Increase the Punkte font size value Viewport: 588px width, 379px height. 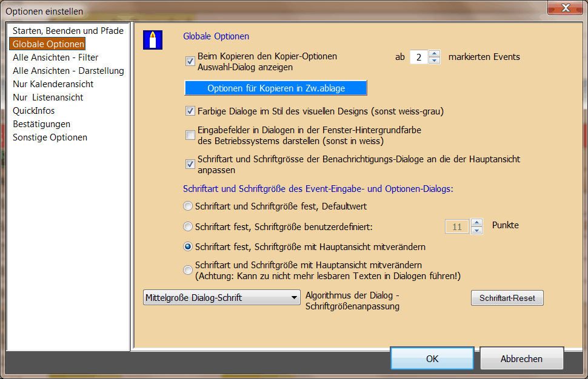(x=476, y=222)
